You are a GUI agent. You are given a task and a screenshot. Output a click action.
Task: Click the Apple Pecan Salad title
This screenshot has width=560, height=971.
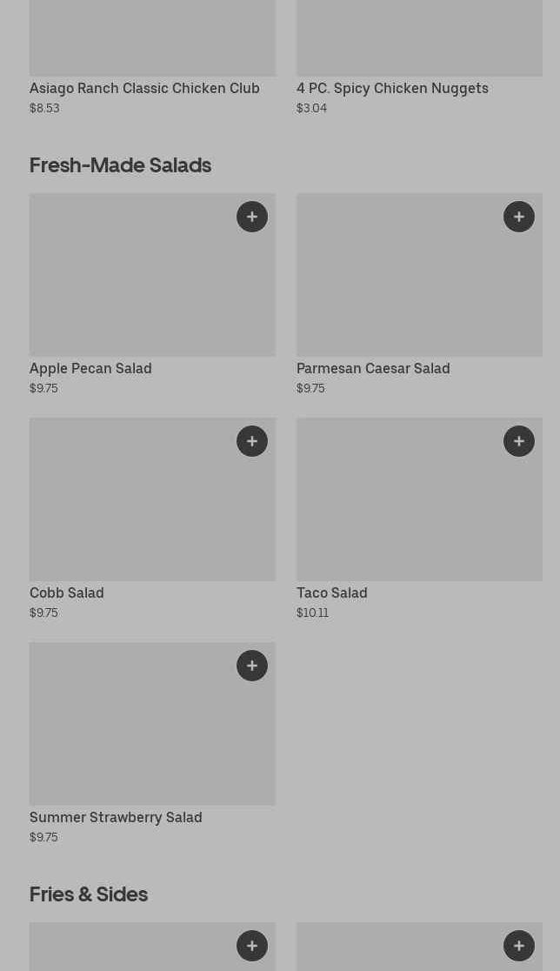90,368
